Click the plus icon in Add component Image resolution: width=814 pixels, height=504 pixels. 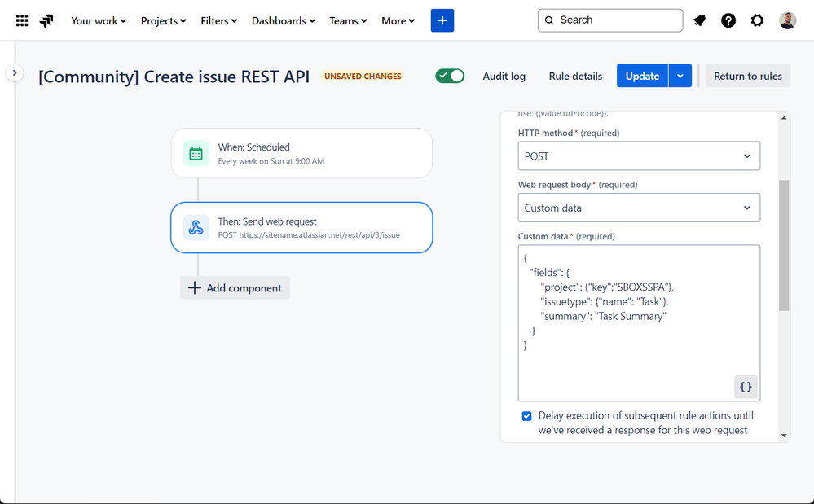[194, 287]
